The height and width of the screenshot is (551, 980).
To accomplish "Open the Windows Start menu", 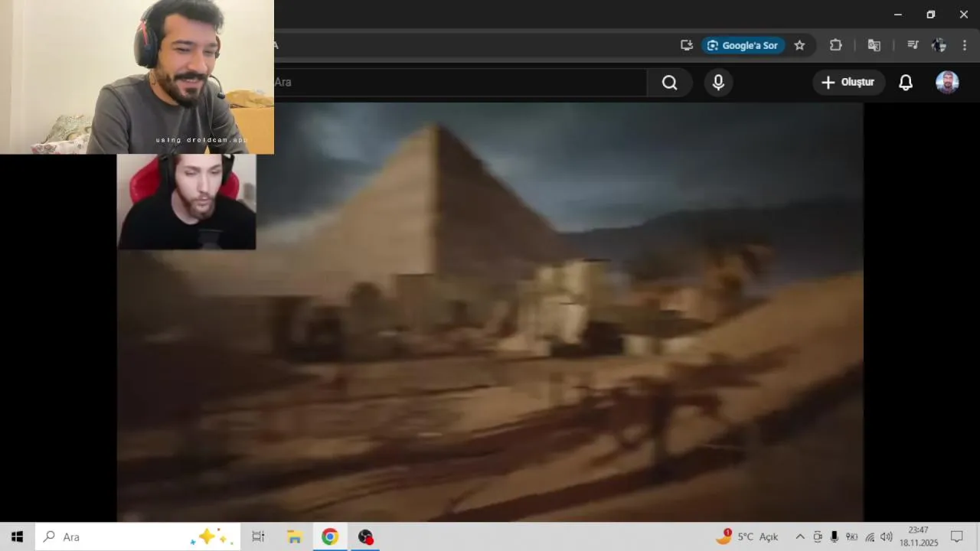I will tap(17, 536).
